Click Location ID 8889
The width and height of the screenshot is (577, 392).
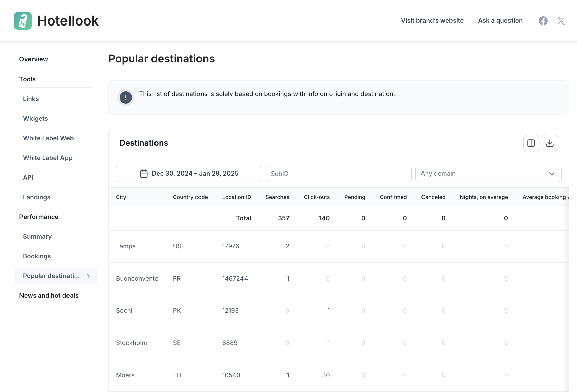[230, 343]
